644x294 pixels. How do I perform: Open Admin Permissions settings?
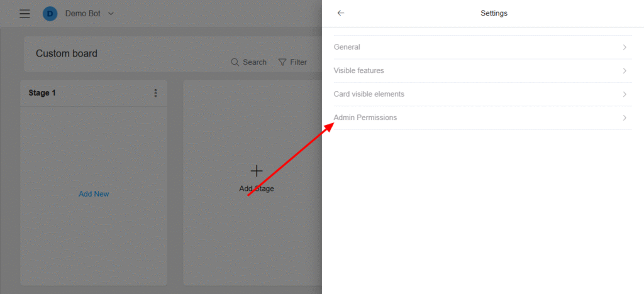pyautogui.click(x=482, y=117)
